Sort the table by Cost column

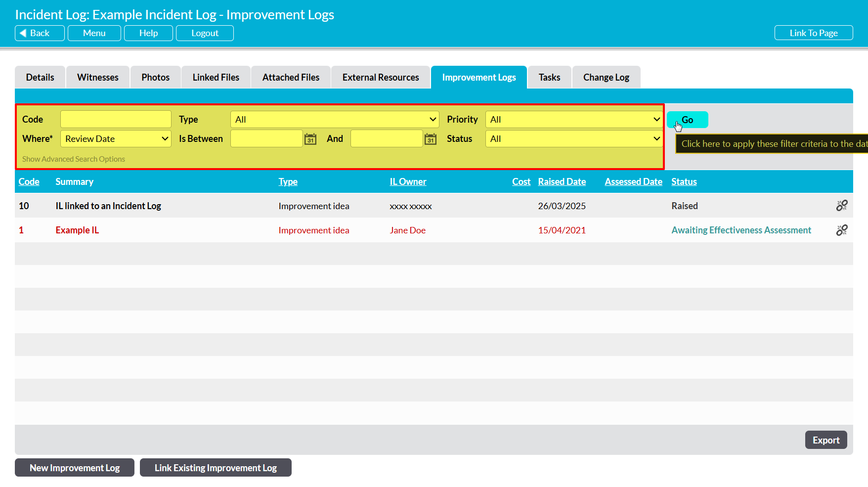click(x=521, y=181)
